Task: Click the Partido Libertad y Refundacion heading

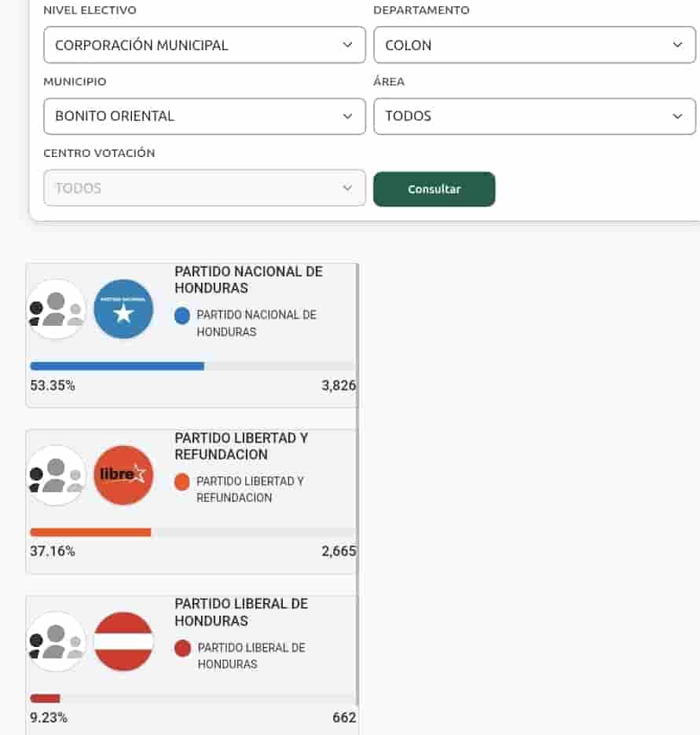Action: click(241, 446)
